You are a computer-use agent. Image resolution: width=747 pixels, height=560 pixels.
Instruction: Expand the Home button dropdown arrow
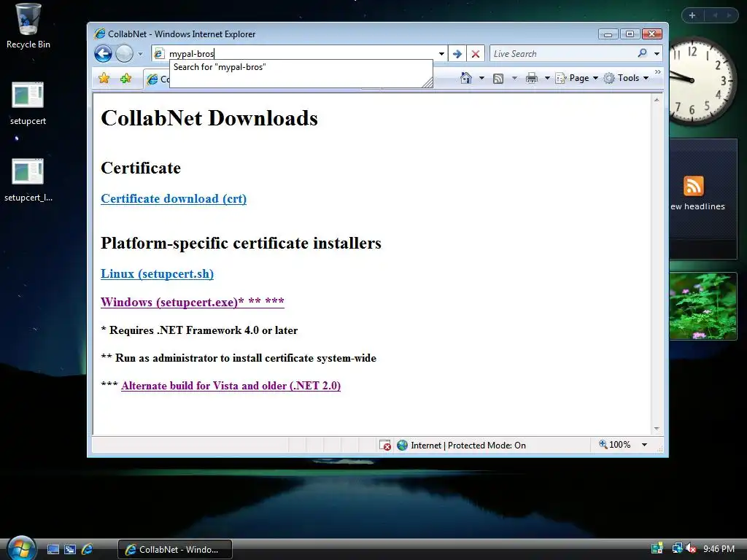[x=481, y=78]
